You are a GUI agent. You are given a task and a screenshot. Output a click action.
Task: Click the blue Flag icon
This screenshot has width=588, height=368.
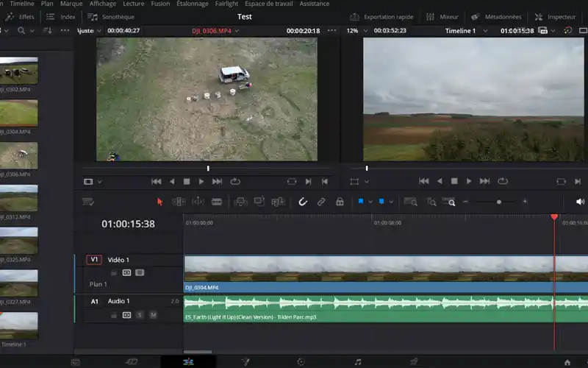[x=361, y=202]
